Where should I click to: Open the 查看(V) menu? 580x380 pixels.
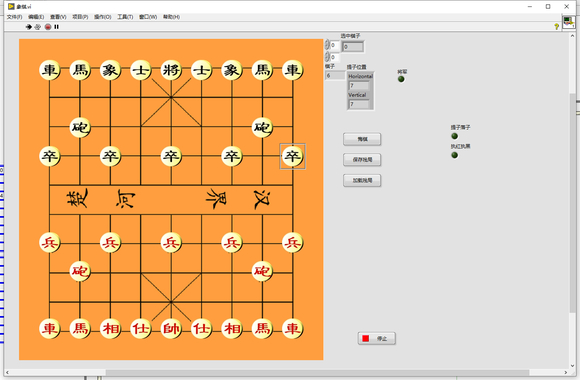tap(58, 17)
